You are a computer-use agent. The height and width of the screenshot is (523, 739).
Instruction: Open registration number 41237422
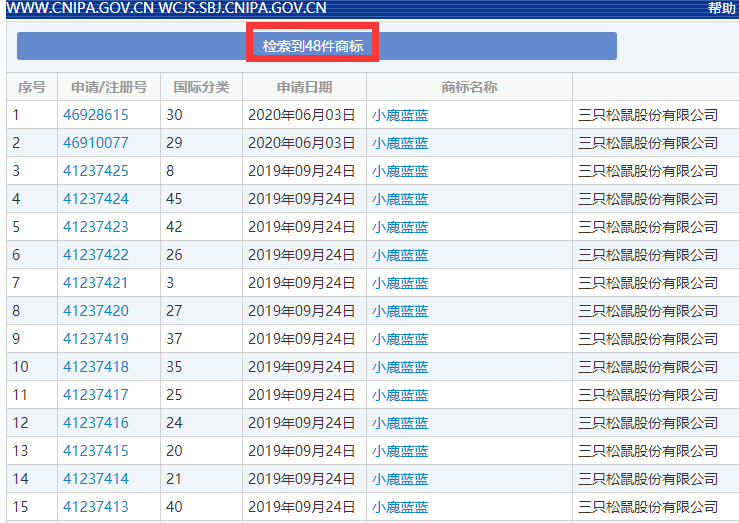96,255
